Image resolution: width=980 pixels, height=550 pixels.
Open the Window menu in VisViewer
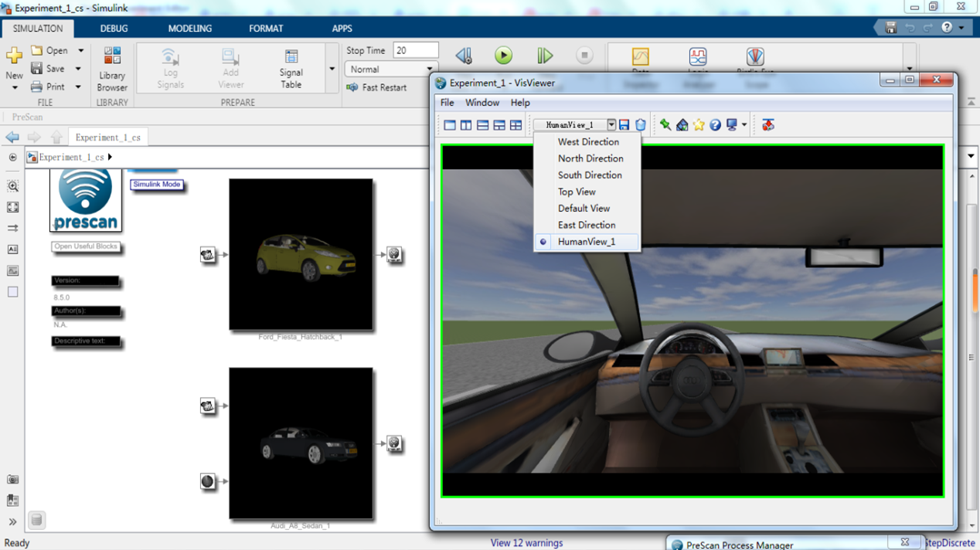(482, 103)
